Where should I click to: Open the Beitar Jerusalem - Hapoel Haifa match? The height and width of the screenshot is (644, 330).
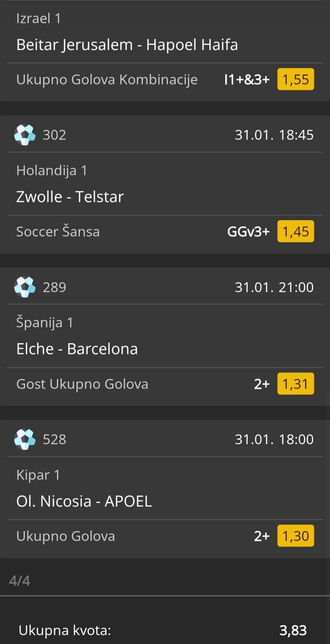(127, 45)
